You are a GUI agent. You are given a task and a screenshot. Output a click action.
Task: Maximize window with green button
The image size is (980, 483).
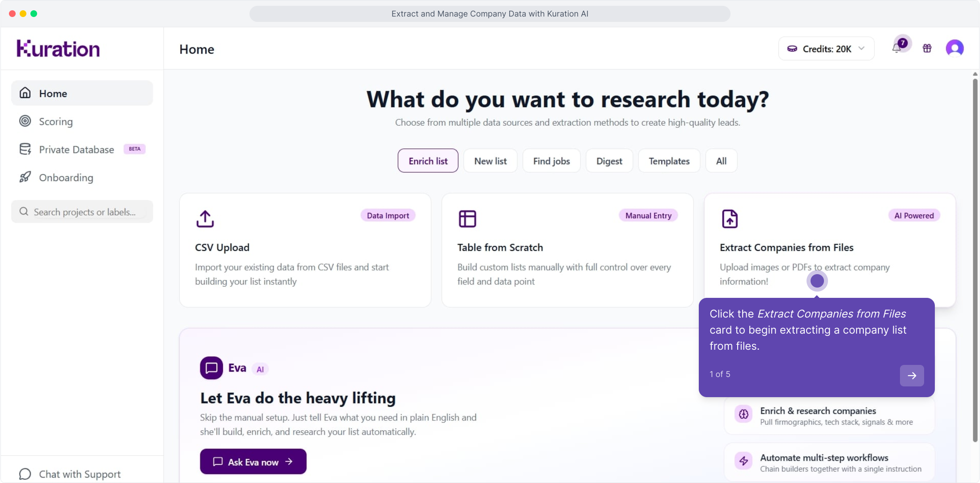pyautogui.click(x=34, y=13)
